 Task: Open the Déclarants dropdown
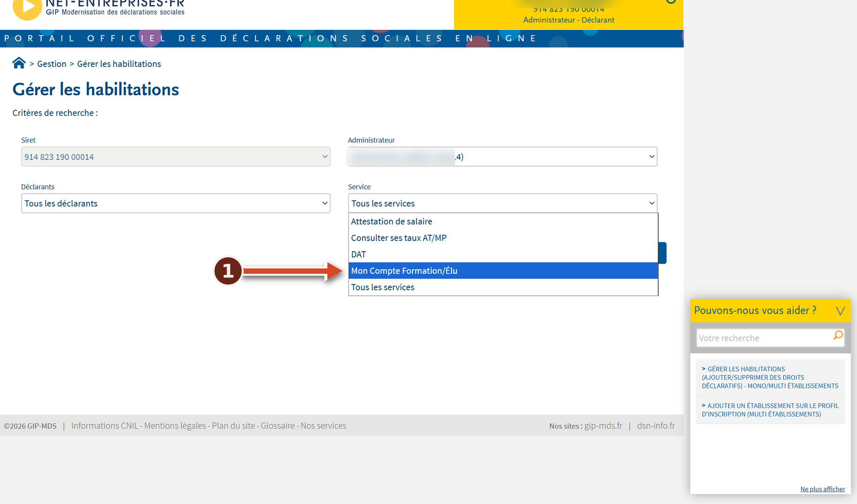click(176, 204)
